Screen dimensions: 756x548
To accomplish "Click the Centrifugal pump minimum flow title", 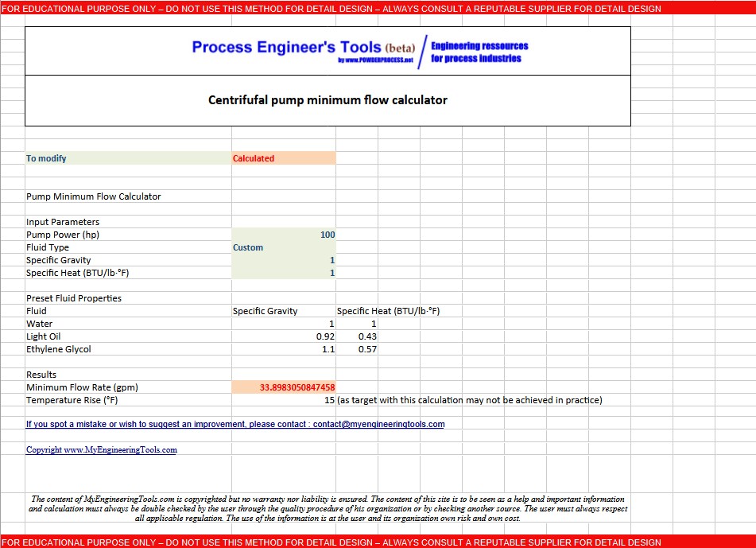I will 328,100.
